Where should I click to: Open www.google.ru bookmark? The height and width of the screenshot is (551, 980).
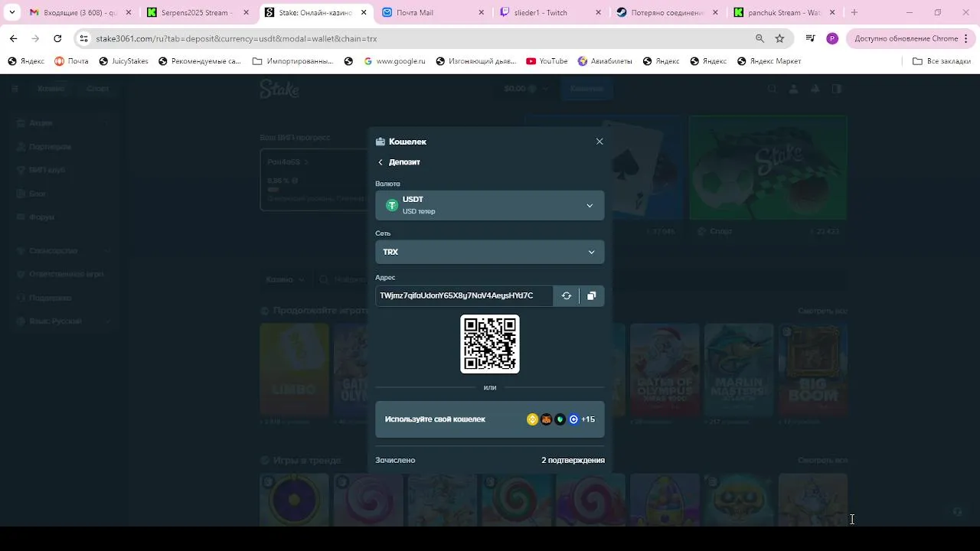point(394,61)
